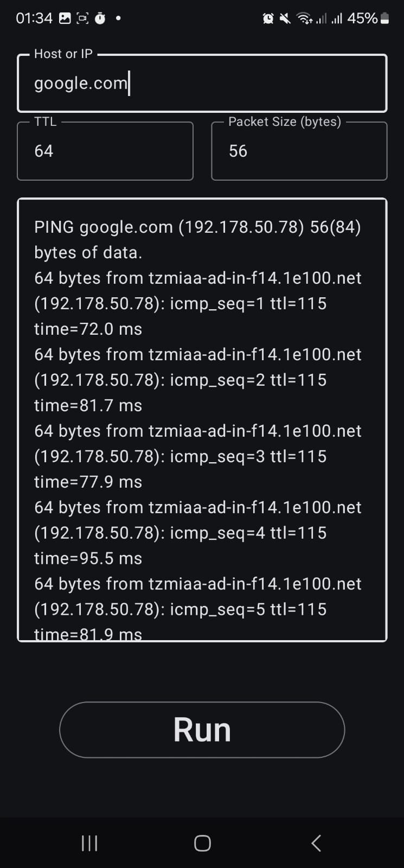Open recent apps with navigation button
The width and height of the screenshot is (404, 868).
pos(89,843)
